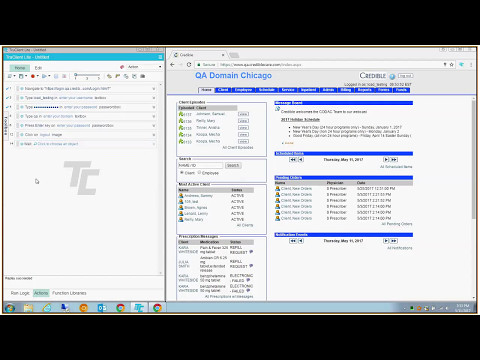Click the red Action pin icon
The height and width of the screenshot is (360, 480).
click(x=122, y=67)
